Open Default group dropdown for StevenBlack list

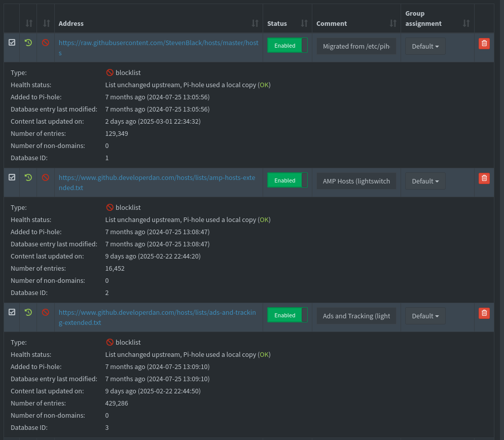coord(425,46)
